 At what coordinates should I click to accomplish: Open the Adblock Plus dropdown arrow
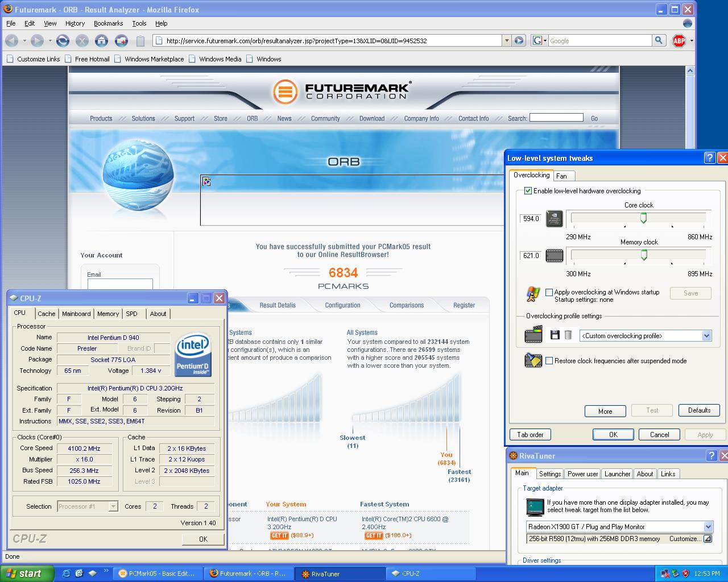click(x=692, y=40)
